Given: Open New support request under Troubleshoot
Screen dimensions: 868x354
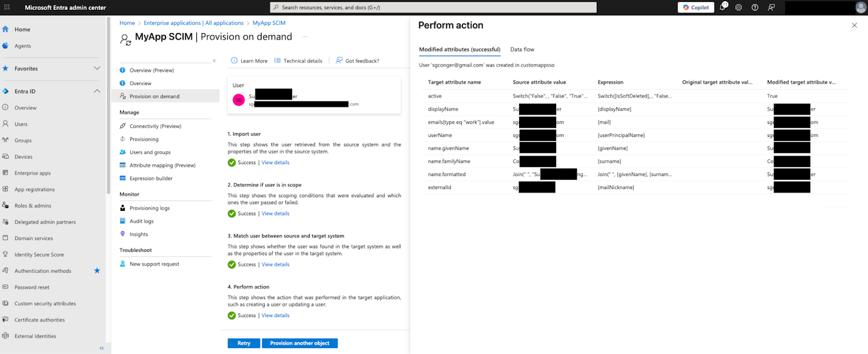Looking at the screenshot, I should pyautogui.click(x=154, y=264).
